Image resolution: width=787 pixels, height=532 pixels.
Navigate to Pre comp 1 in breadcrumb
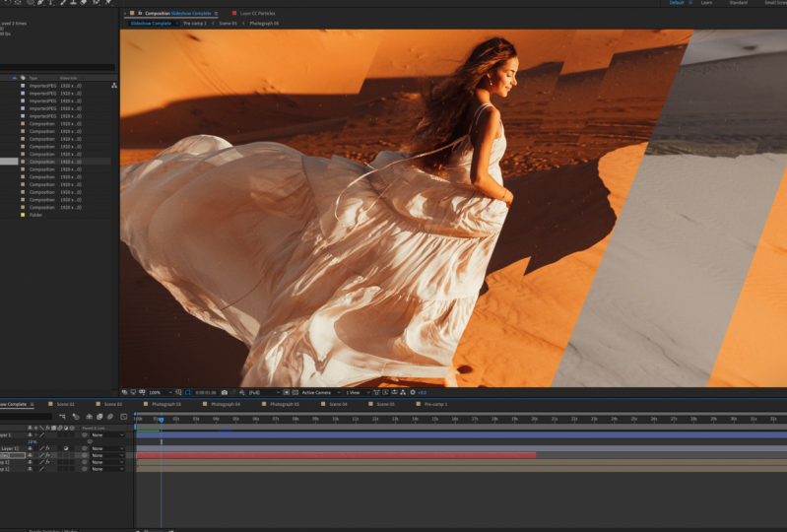coord(195,23)
